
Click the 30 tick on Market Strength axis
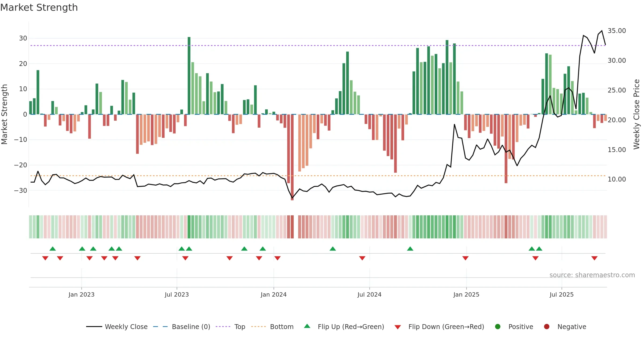pos(23,38)
